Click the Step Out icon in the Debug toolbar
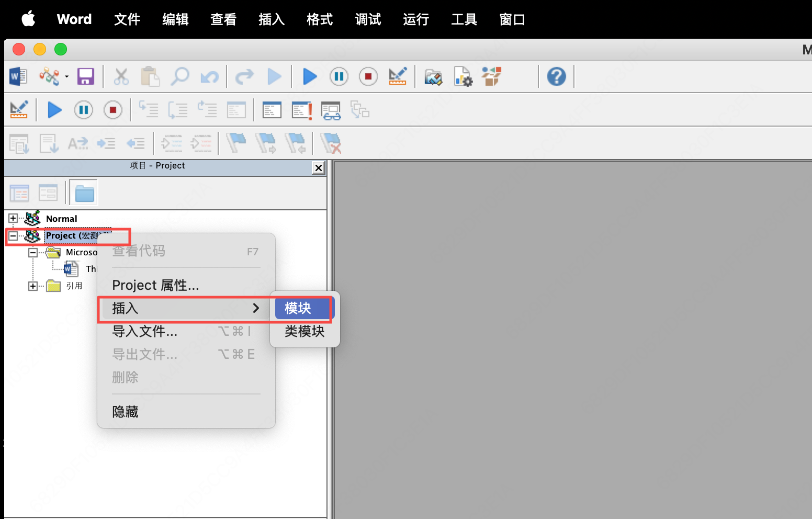Screen dimensions: 812x519 click(x=207, y=110)
